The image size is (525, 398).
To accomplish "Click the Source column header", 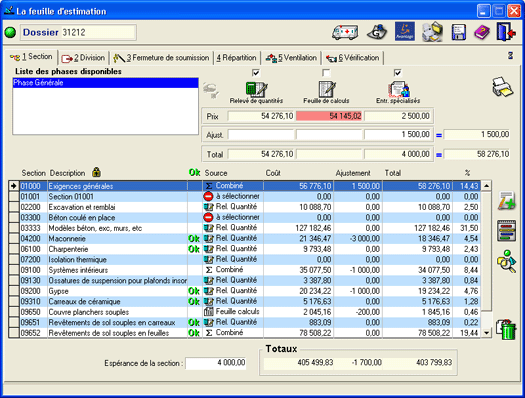I will click(x=216, y=173).
